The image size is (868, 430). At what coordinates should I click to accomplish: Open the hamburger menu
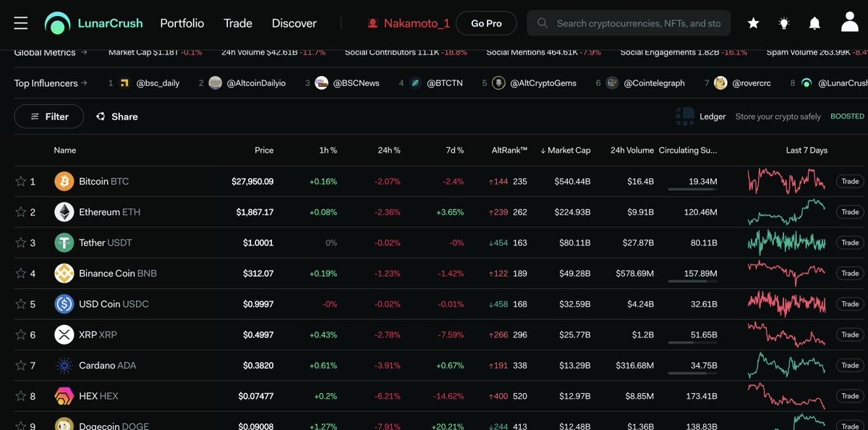(x=21, y=23)
